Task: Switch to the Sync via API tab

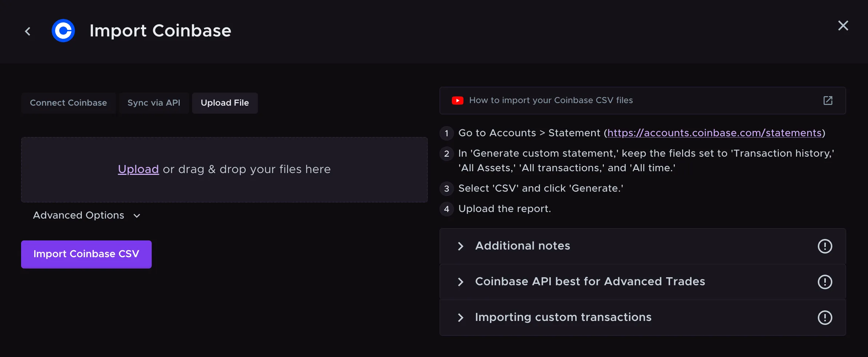Action: point(154,103)
